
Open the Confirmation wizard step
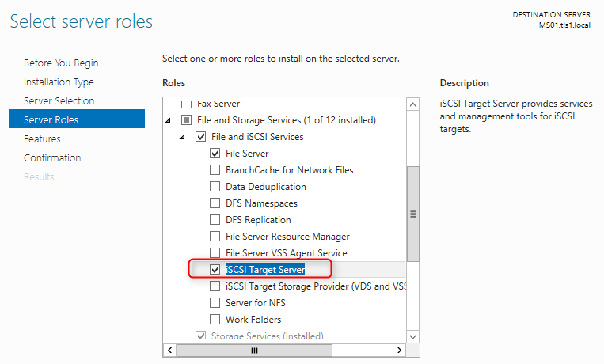point(52,158)
